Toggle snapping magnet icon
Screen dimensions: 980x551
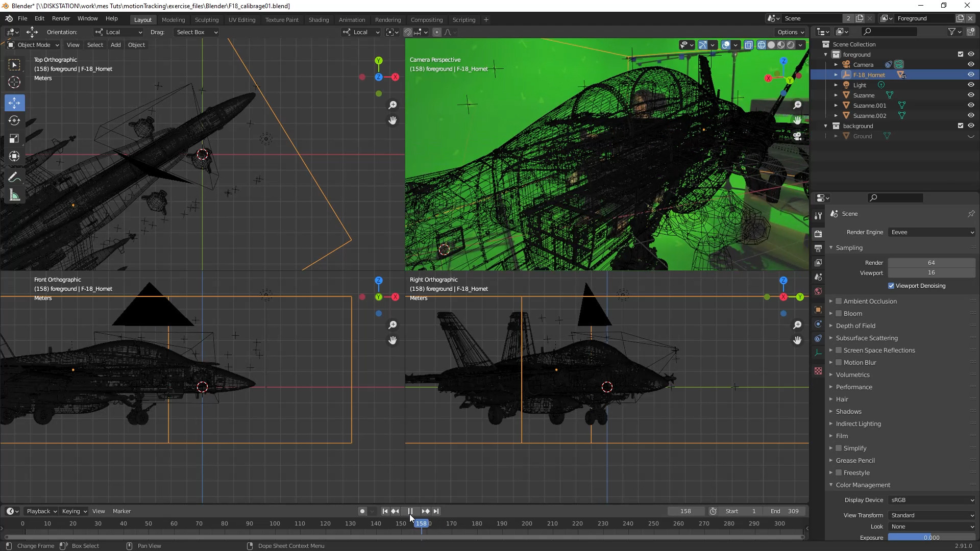(408, 32)
